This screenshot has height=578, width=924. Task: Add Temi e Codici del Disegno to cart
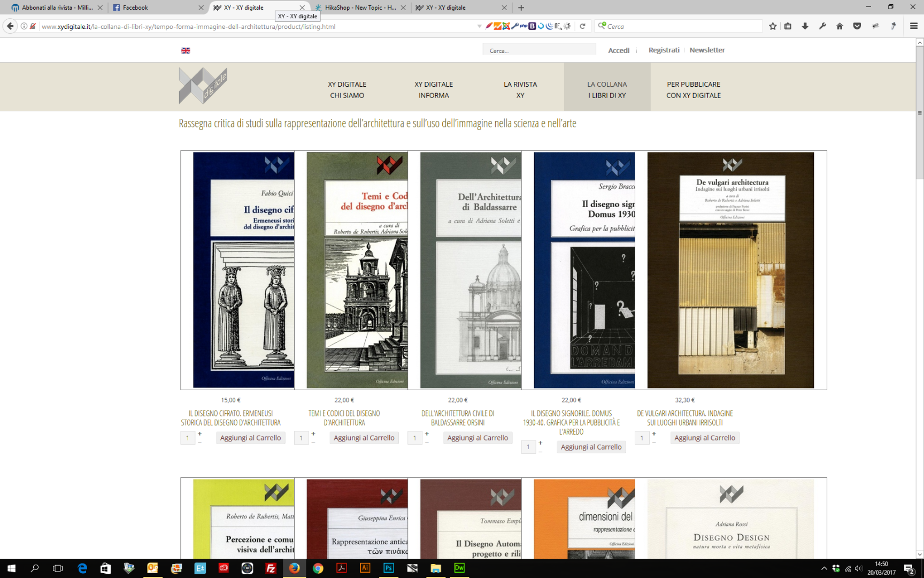pos(364,438)
